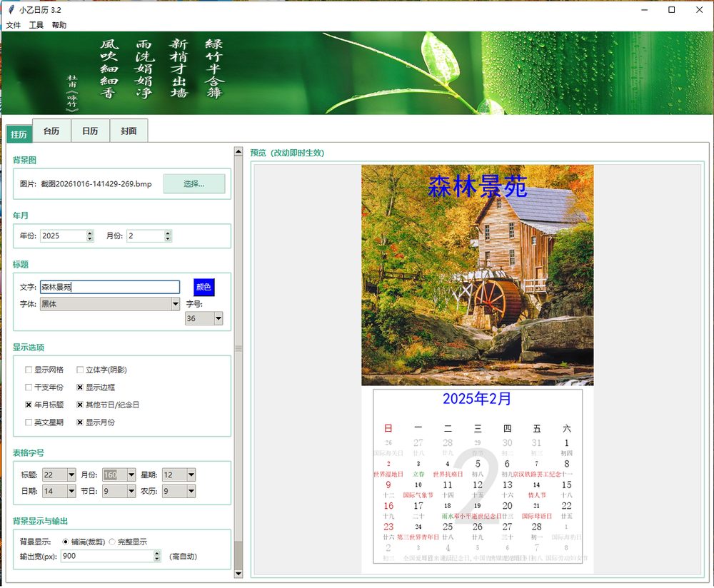Switch to the 日历 tab
This screenshot has width=714, height=588.
click(x=90, y=131)
